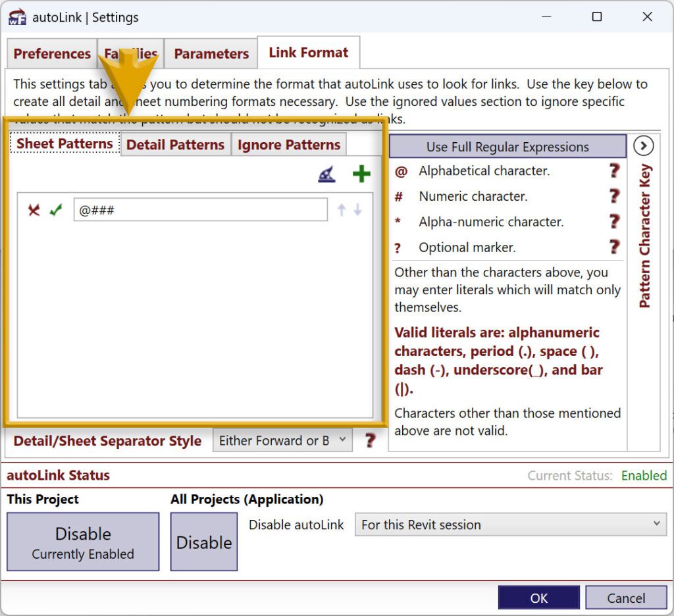674x616 pixels.
Task: Disable autoLink for This Project
Action: [83, 542]
